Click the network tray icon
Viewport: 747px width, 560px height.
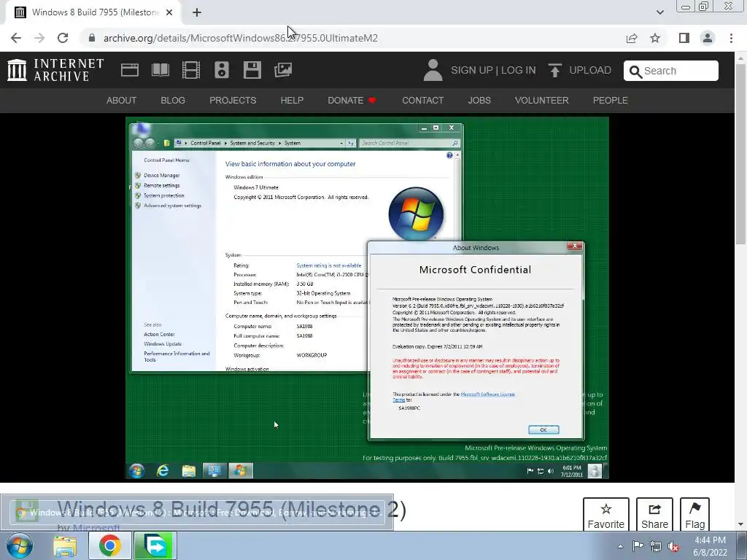pos(656,546)
